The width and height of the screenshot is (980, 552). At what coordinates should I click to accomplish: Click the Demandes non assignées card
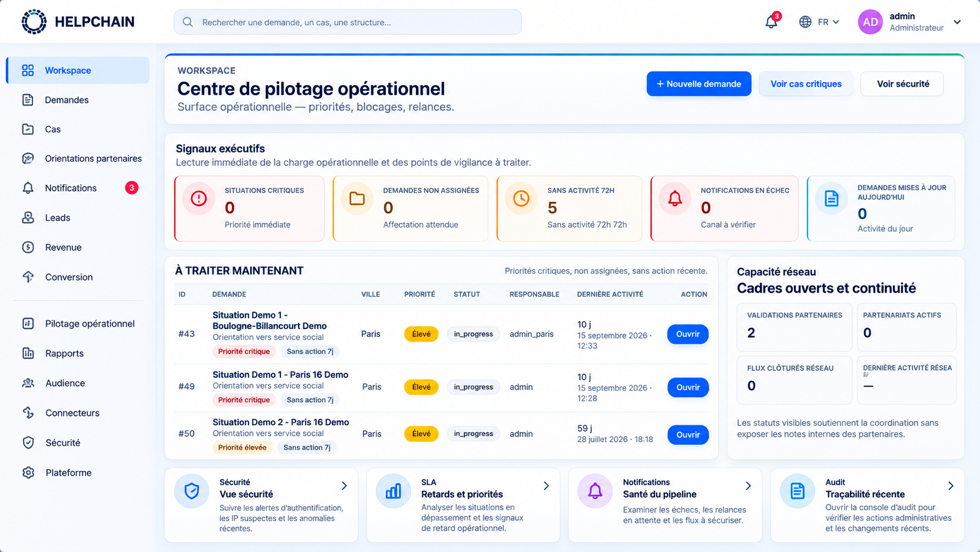pyautogui.click(x=410, y=208)
